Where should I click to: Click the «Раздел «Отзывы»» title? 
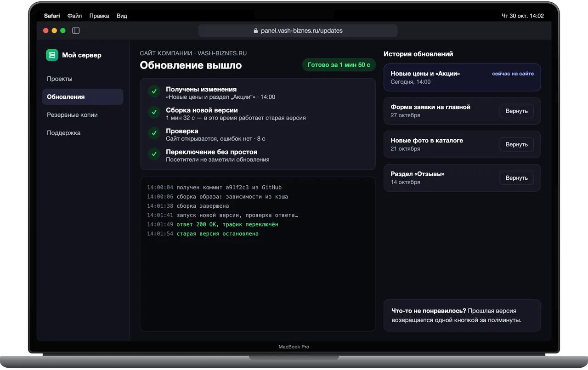(418, 174)
